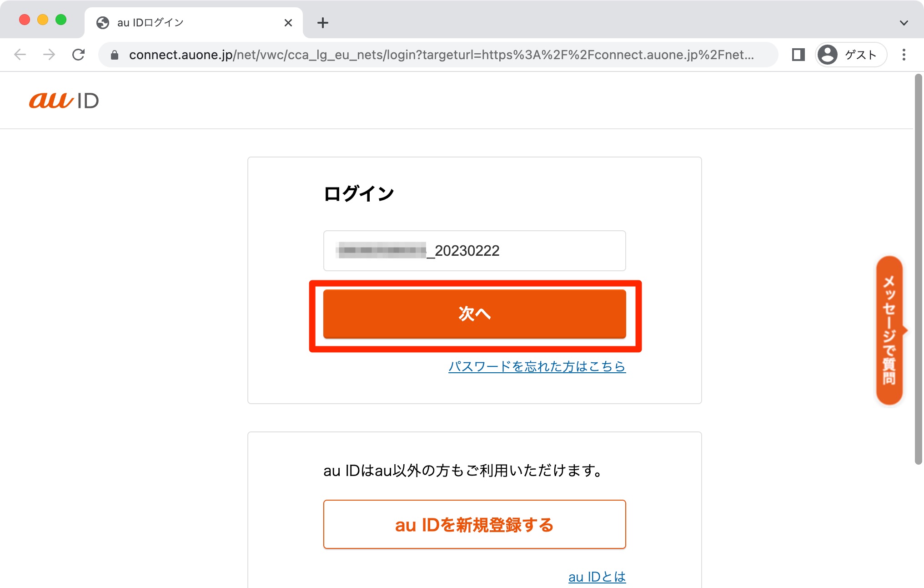Open the guest ゲスト profile button
Viewport: 924px width, 588px height.
pos(850,55)
